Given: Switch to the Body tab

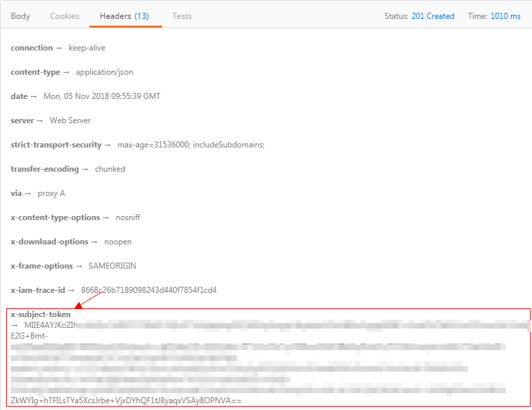Looking at the screenshot, I should click(20, 15).
